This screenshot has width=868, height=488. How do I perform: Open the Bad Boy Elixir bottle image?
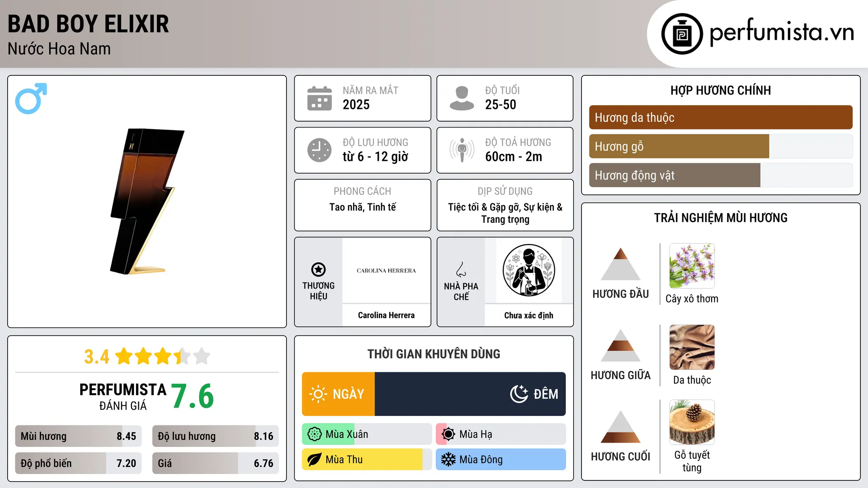tap(147, 201)
